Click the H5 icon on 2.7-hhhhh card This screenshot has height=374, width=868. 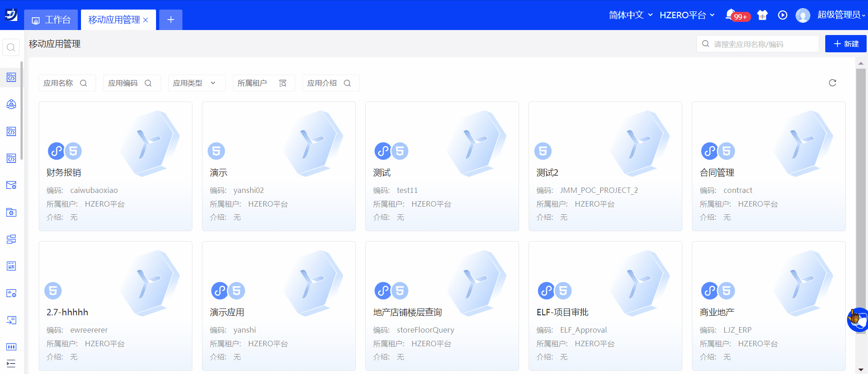[x=53, y=291]
